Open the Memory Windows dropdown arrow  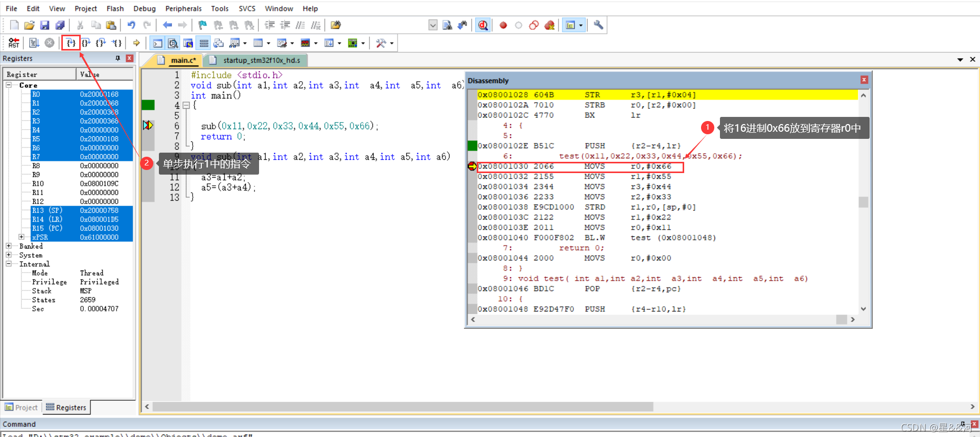(x=269, y=43)
